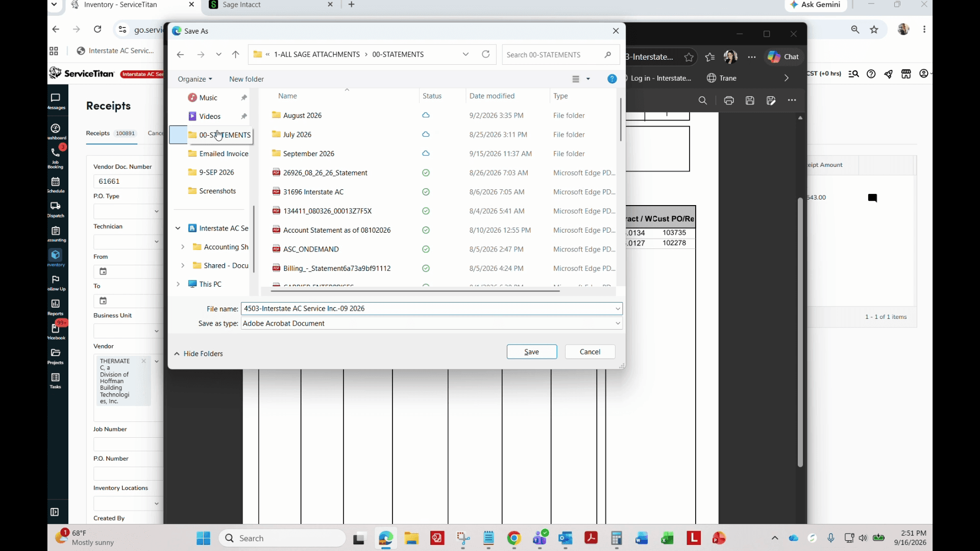Open ServiceTitan Reports sidebar icon

[x=56, y=307]
